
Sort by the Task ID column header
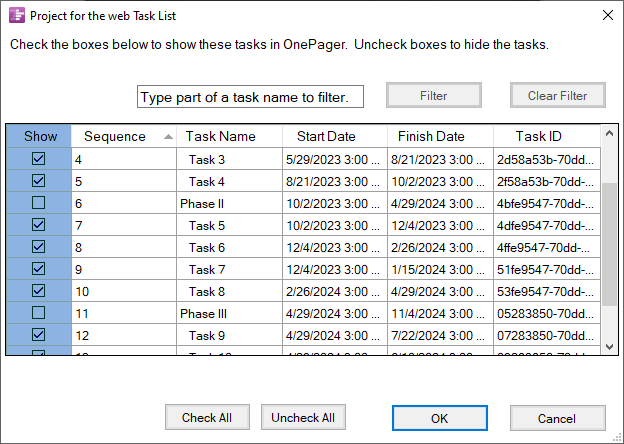point(547,136)
